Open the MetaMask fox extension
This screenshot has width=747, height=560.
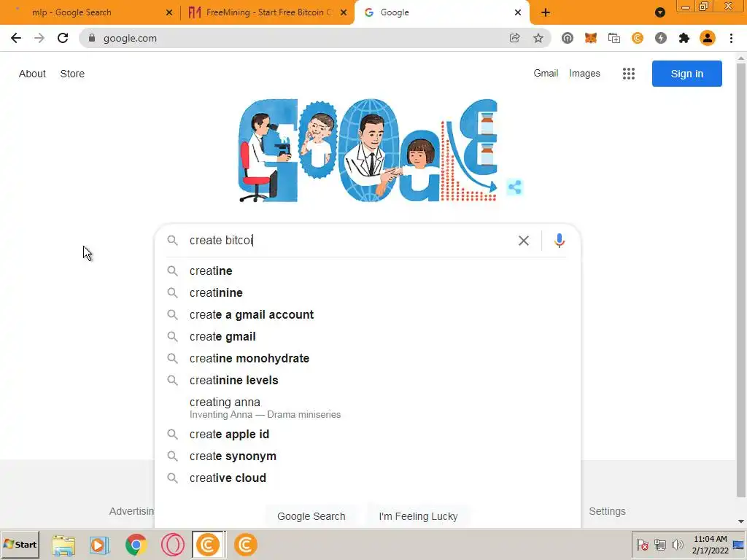pyautogui.click(x=591, y=38)
